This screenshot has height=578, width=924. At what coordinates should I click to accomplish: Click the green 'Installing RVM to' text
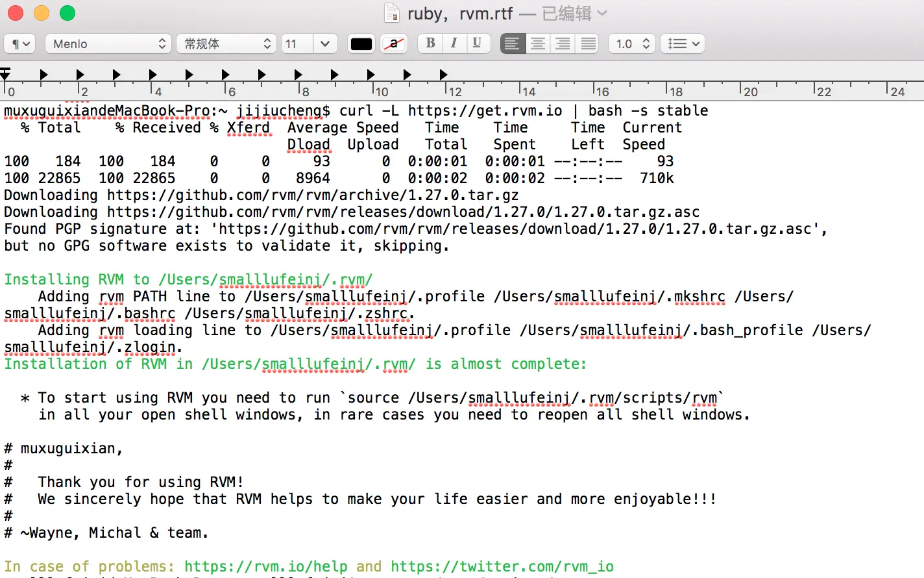tap(77, 279)
